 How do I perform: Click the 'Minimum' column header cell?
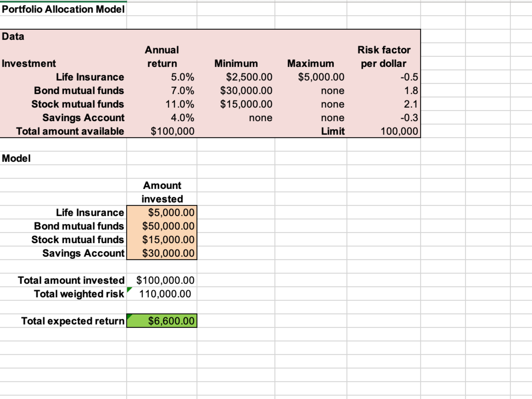tap(236, 64)
